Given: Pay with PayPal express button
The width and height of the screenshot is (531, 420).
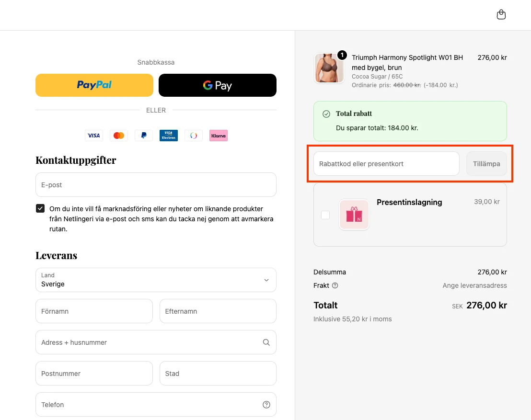Looking at the screenshot, I should pyautogui.click(x=94, y=85).
